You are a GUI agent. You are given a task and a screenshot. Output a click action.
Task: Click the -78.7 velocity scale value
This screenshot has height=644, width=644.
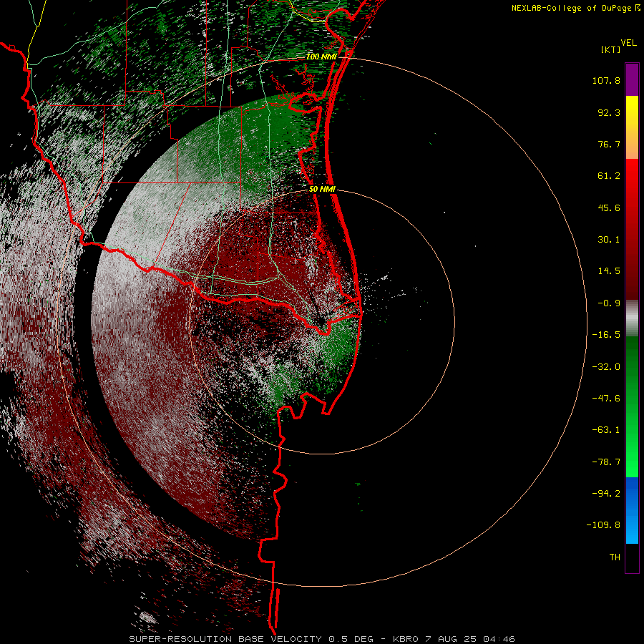[606, 462]
